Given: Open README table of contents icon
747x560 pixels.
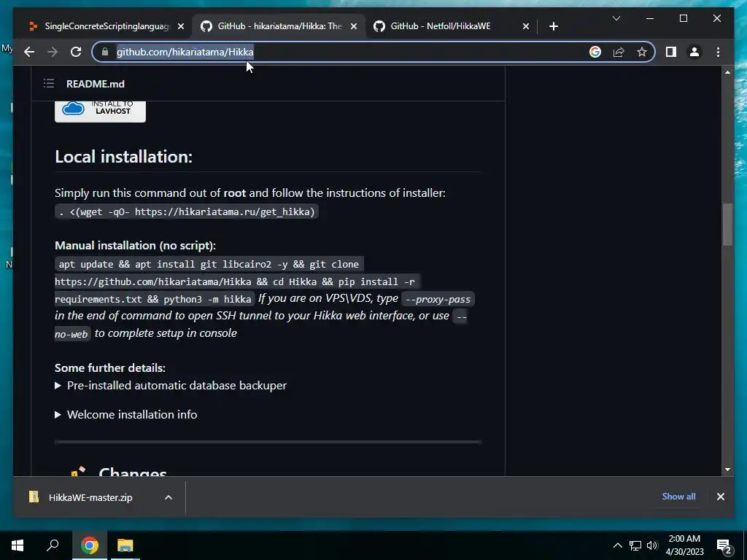Looking at the screenshot, I should [49, 84].
